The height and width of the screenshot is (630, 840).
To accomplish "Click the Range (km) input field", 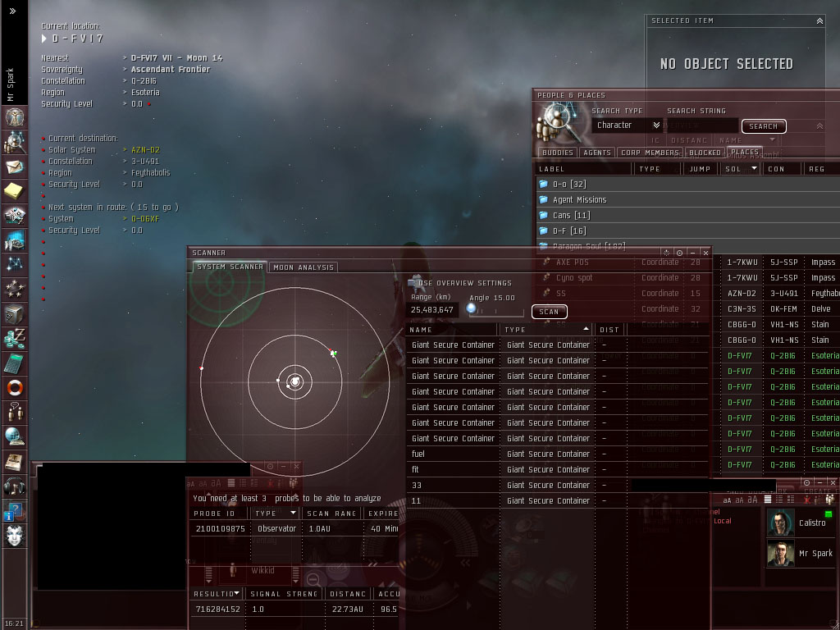I will click(x=432, y=309).
